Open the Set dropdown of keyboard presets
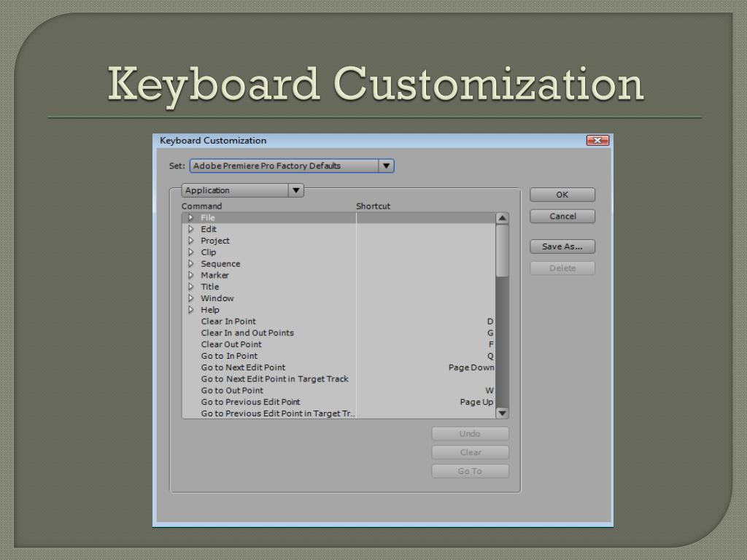This screenshot has width=747, height=560. pos(292,166)
